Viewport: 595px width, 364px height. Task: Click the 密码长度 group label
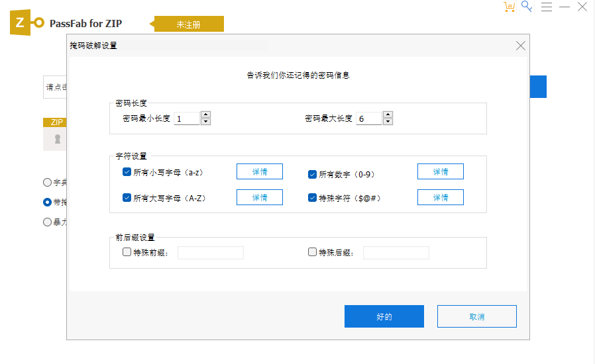(x=131, y=103)
